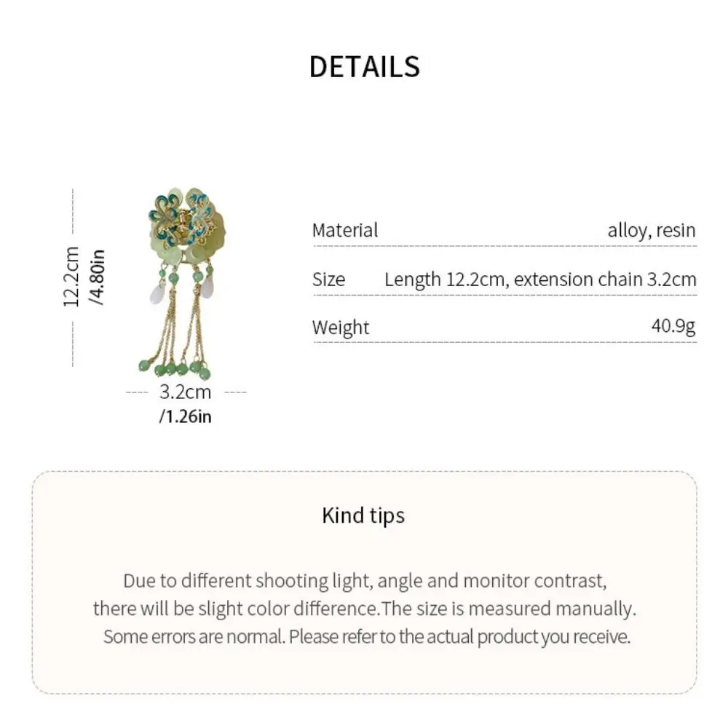Click the "Length 12.2cm, extension chain 3.2cm" value
The height and width of the screenshot is (728, 728).
click(540, 280)
